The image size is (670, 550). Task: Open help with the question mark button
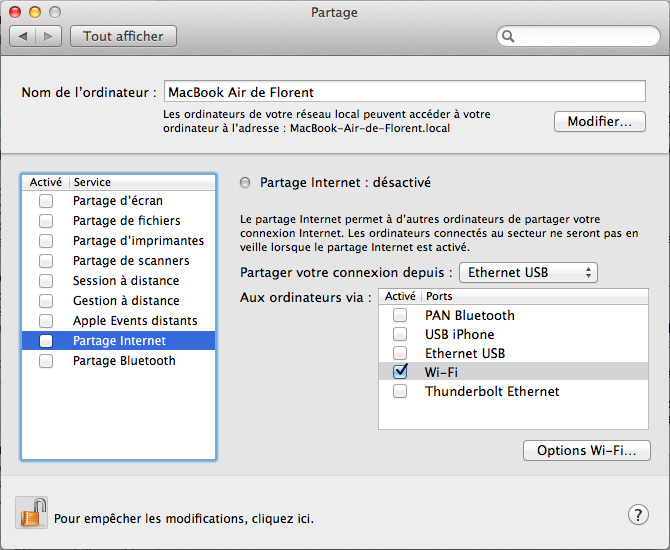click(x=638, y=514)
